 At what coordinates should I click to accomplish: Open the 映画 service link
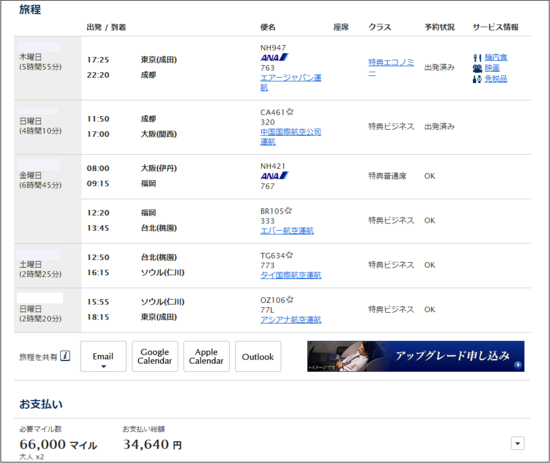(x=492, y=68)
